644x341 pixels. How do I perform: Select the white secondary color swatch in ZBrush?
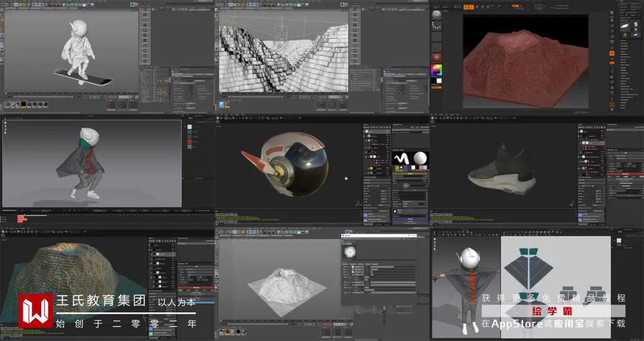tap(439, 81)
